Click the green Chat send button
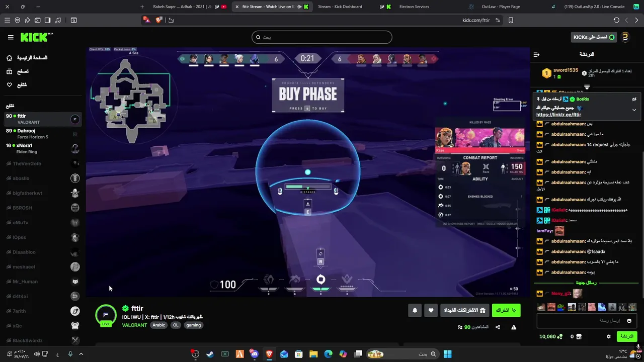644x362 pixels. click(x=627, y=336)
